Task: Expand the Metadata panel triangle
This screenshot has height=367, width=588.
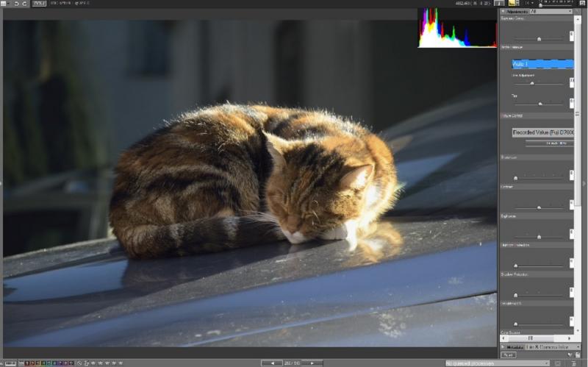Action: pos(503,347)
